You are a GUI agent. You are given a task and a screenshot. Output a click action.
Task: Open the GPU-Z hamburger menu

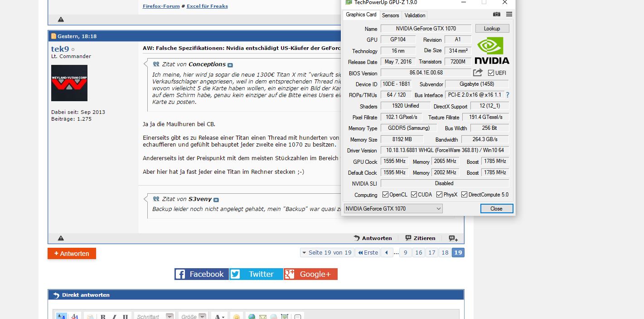tap(509, 15)
